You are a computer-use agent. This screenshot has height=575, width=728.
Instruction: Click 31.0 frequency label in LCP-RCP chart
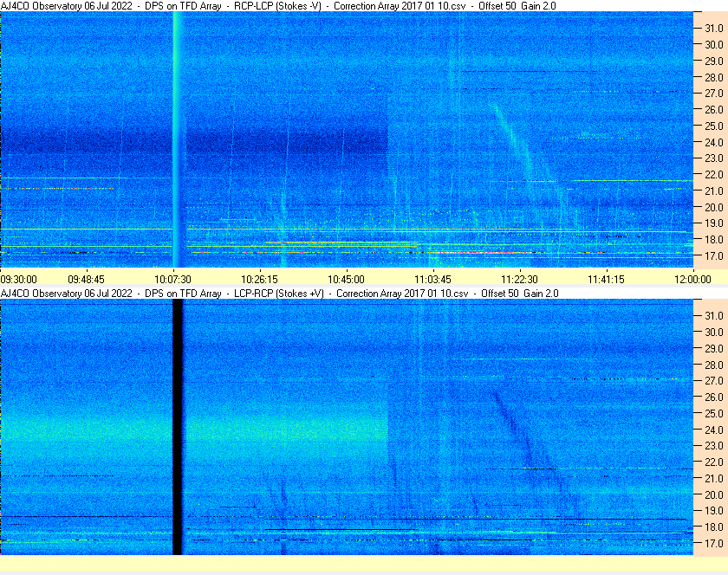point(714,315)
